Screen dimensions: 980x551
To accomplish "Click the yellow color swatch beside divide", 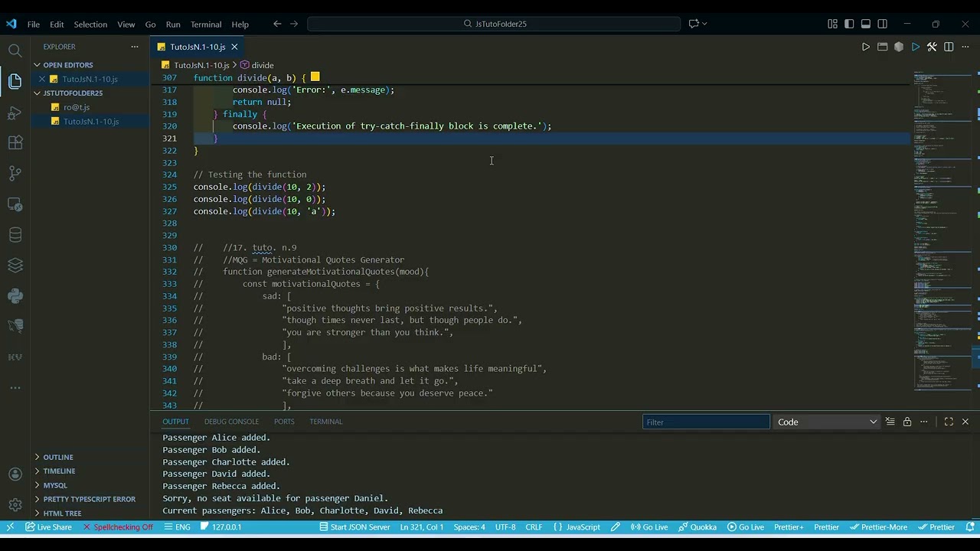I will [x=315, y=77].
